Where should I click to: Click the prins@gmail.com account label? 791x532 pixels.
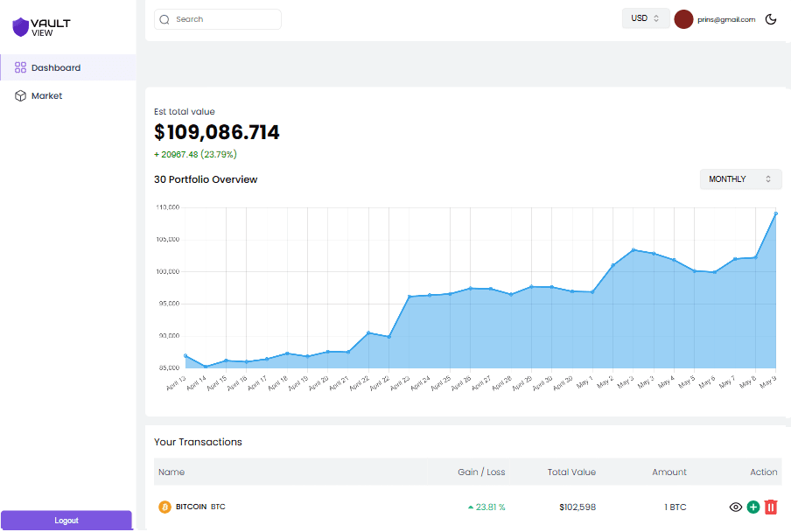pyautogui.click(x=726, y=19)
